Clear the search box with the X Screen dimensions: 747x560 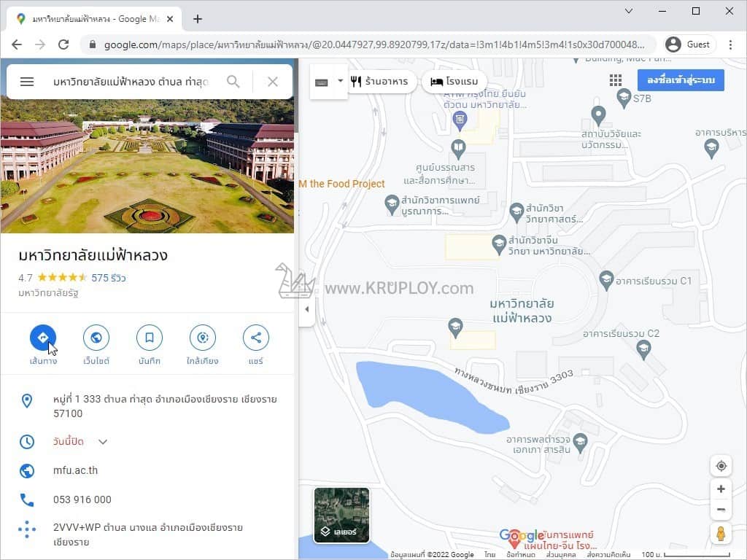(273, 82)
